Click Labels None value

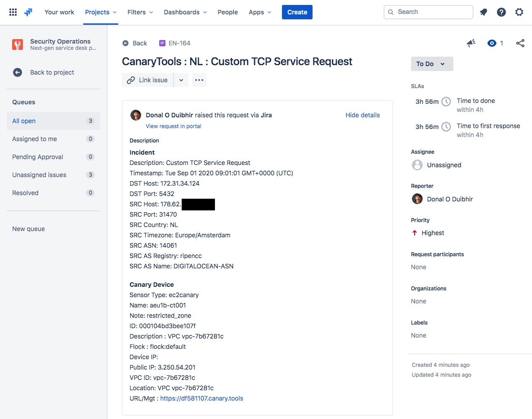418,335
